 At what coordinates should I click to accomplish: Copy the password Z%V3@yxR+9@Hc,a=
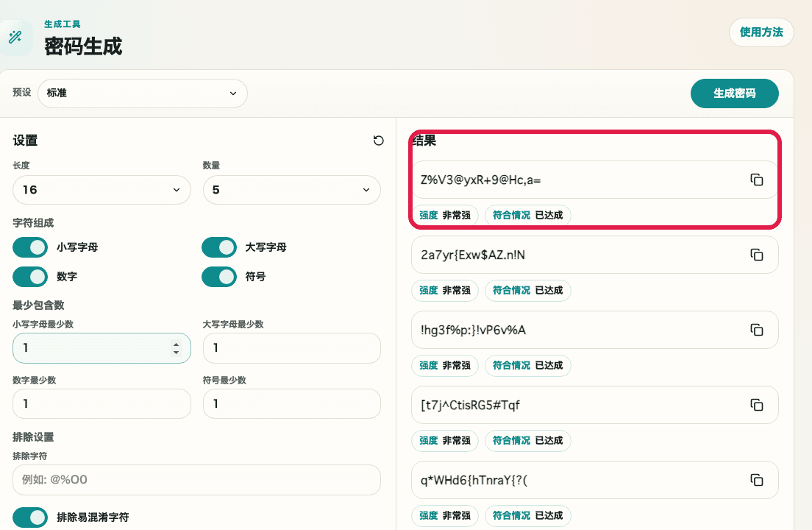[x=756, y=180]
